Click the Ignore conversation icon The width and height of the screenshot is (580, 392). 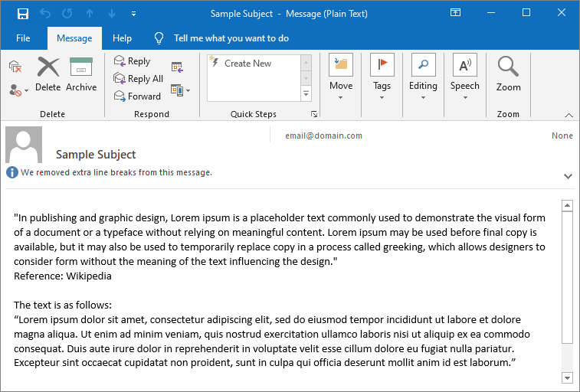coord(15,67)
